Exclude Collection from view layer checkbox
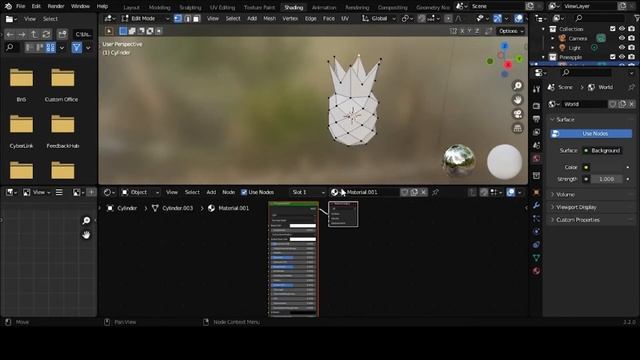The height and width of the screenshot is (360, 640). point(612,29)
